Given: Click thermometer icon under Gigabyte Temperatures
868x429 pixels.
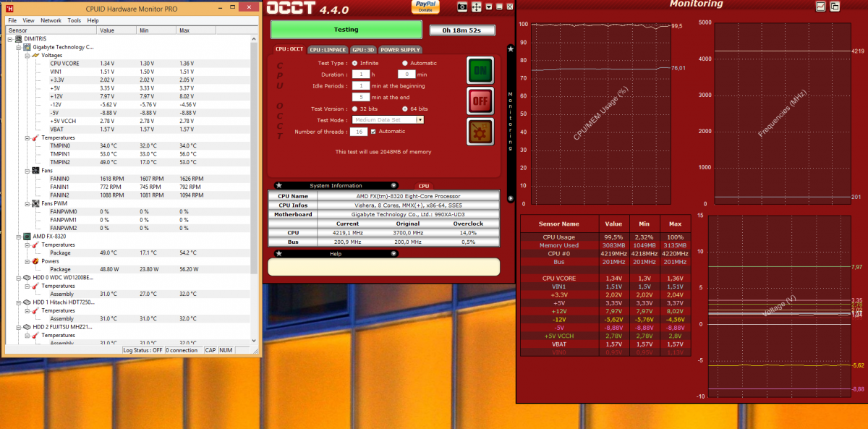Looking at the screenshot, I should coord(35,137).
